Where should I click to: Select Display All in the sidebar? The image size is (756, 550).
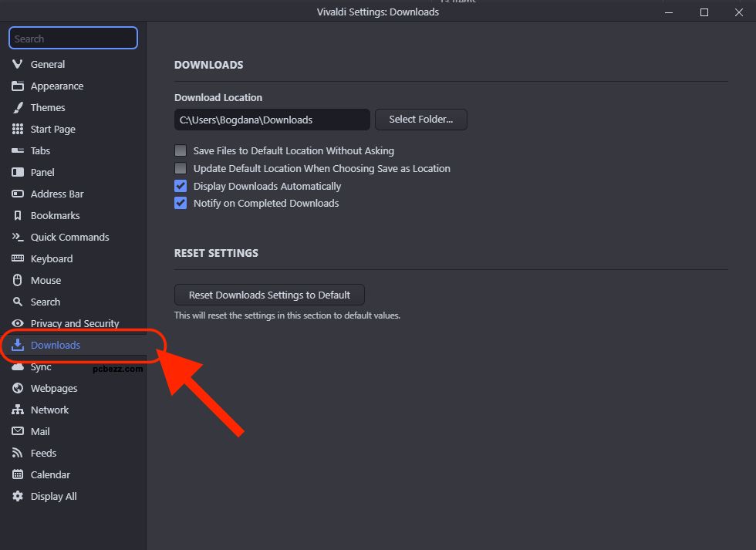click(x=73, y=496)
